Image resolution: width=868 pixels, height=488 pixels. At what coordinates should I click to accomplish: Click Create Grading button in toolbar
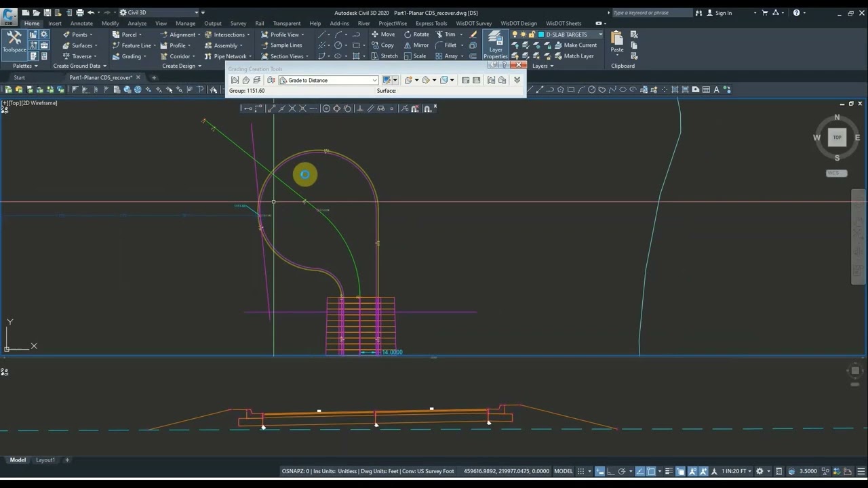pos(408,80)
